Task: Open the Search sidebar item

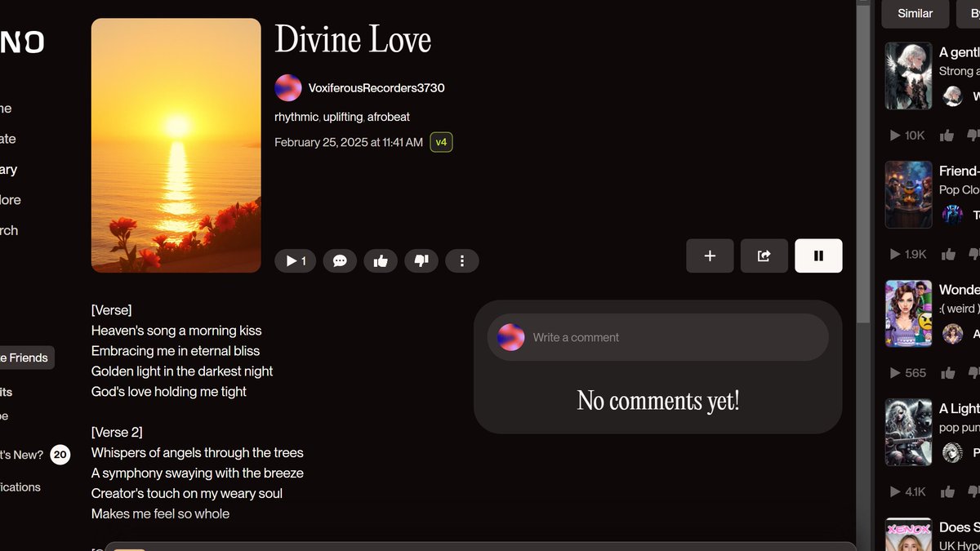Action: [x=9, y=230]
